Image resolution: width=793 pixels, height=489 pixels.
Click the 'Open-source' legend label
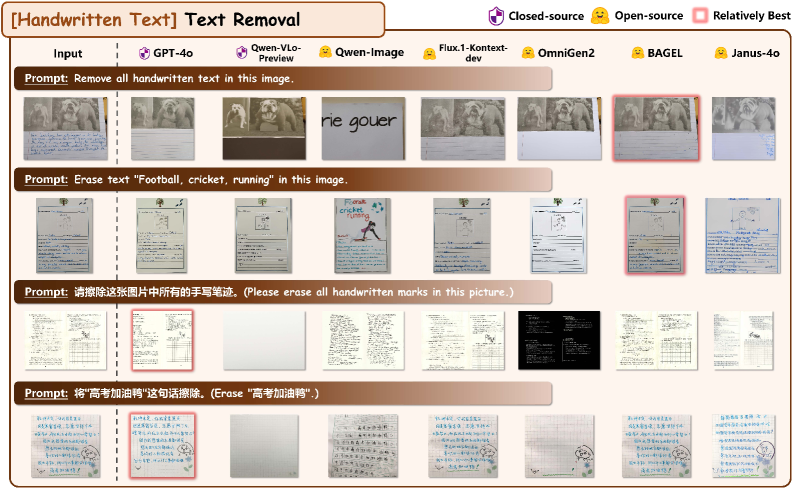pos(649,16)
